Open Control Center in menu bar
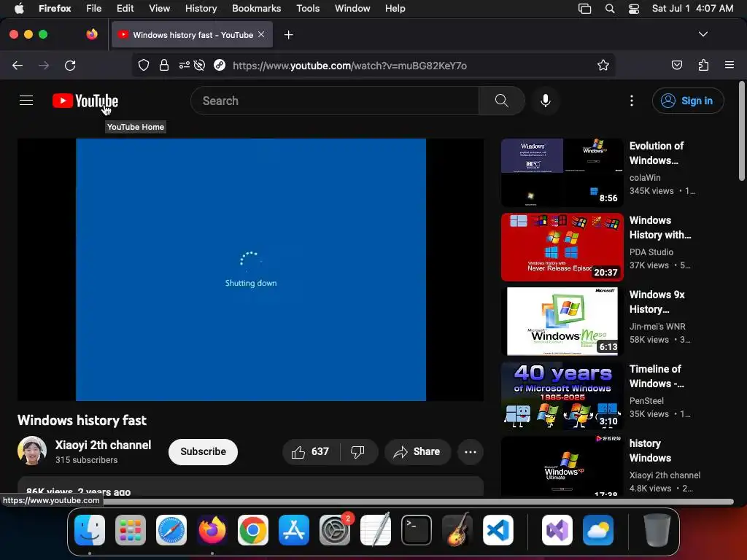The height and width of the screenshot is (560, 747). tap(634, 8)
